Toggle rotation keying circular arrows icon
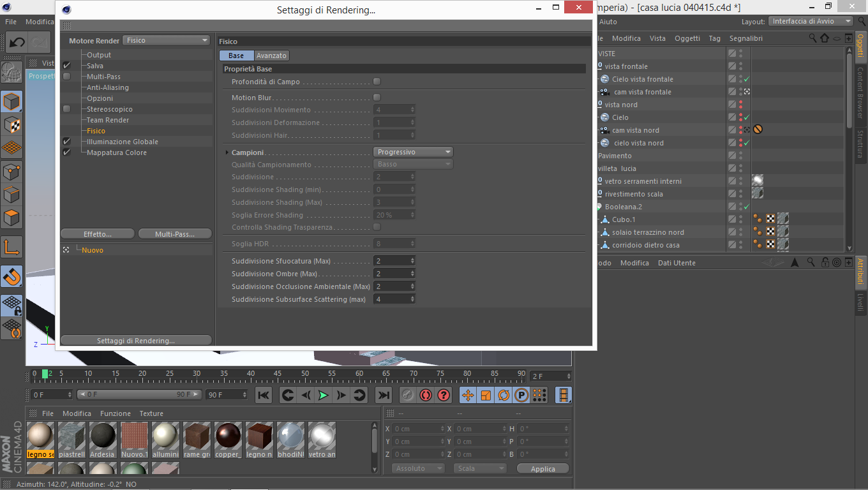This screenshot has width=868, height=490. (504, 395)
